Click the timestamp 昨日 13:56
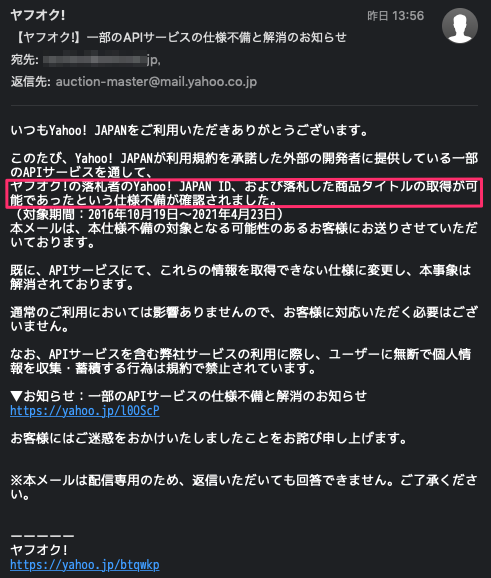Image resolution: width=491 pixels, height=578 pixels. point(396,16)
